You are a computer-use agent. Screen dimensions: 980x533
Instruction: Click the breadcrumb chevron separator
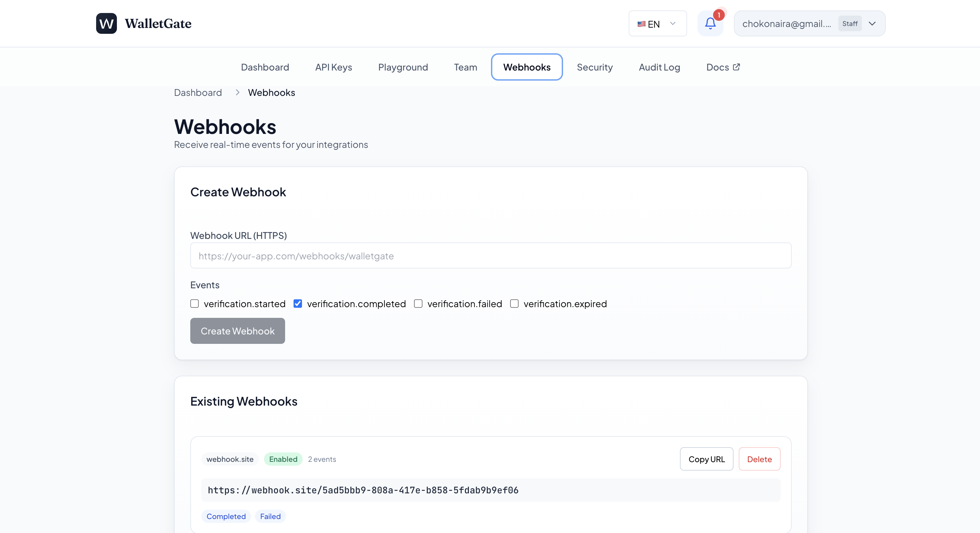click(237, 93)
